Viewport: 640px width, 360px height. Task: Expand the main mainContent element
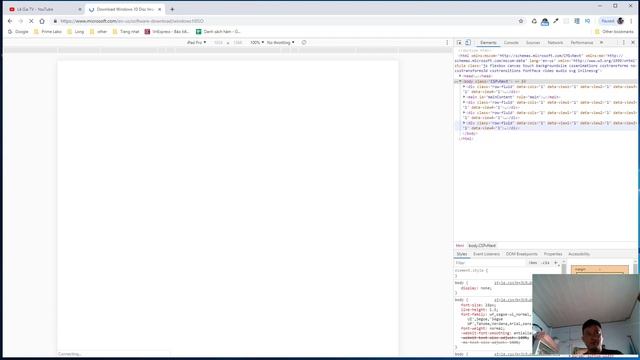pos(464,97)
